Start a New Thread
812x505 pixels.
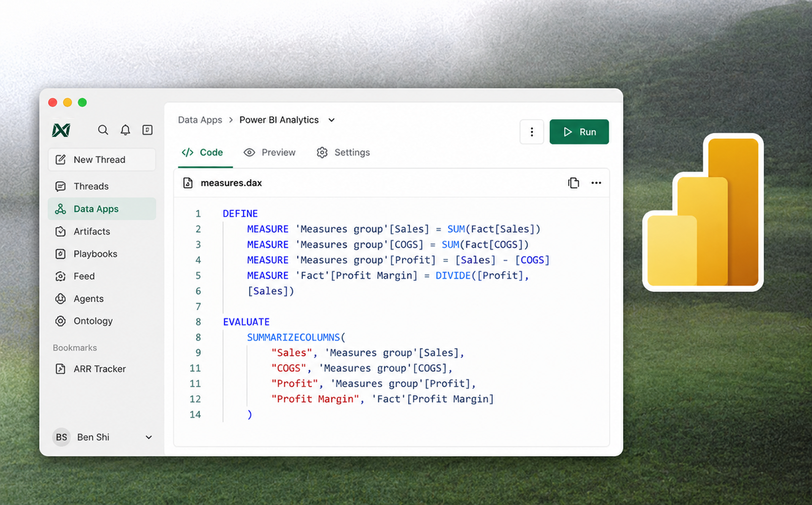102,160
